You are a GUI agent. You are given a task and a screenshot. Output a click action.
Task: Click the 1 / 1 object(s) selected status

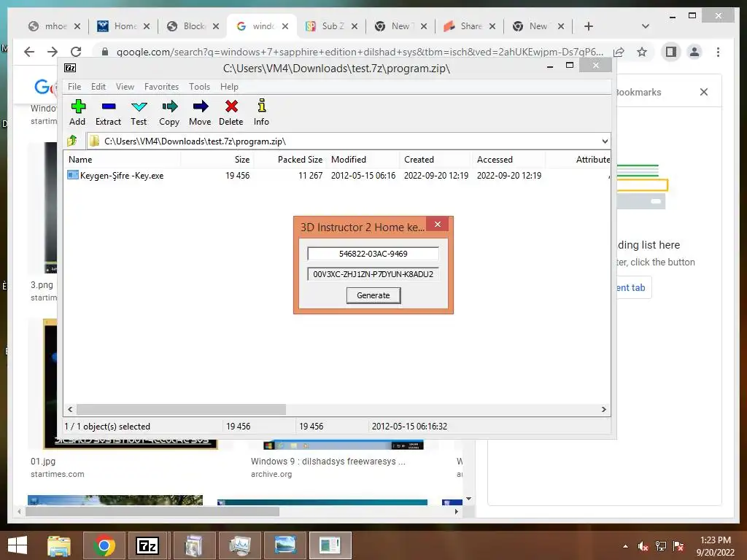[x=107, y=426]
